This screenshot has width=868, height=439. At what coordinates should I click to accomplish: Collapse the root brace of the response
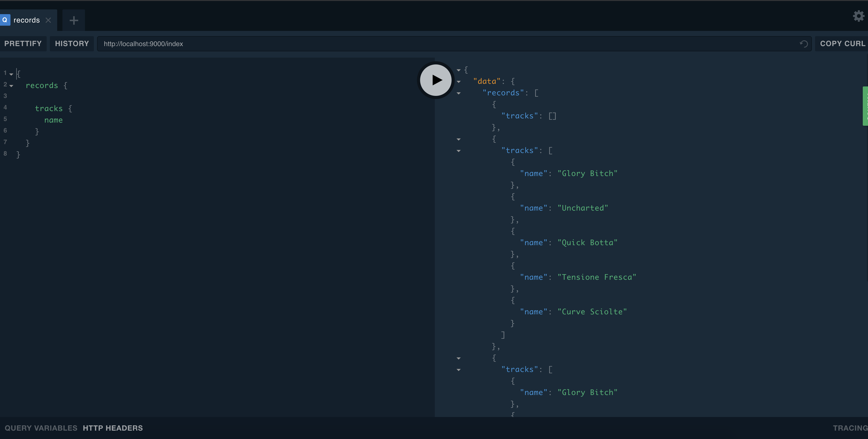459,70
